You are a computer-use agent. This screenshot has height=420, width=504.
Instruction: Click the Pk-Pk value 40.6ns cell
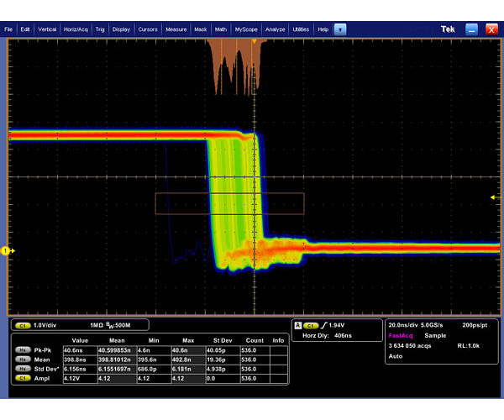click(x=80, y=350)
